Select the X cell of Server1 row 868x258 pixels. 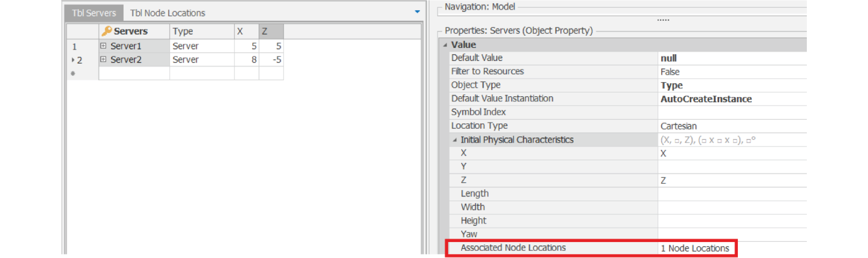(246, 46)
